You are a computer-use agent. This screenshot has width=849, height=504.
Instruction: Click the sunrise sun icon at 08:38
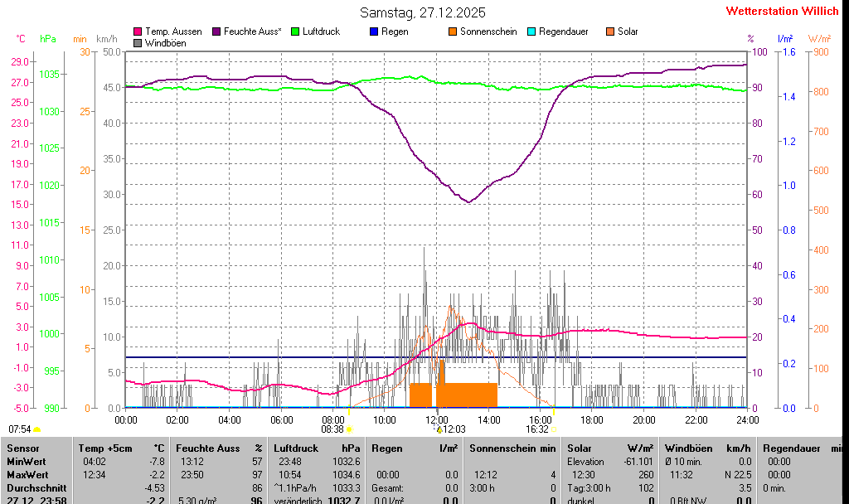(349, 429)
